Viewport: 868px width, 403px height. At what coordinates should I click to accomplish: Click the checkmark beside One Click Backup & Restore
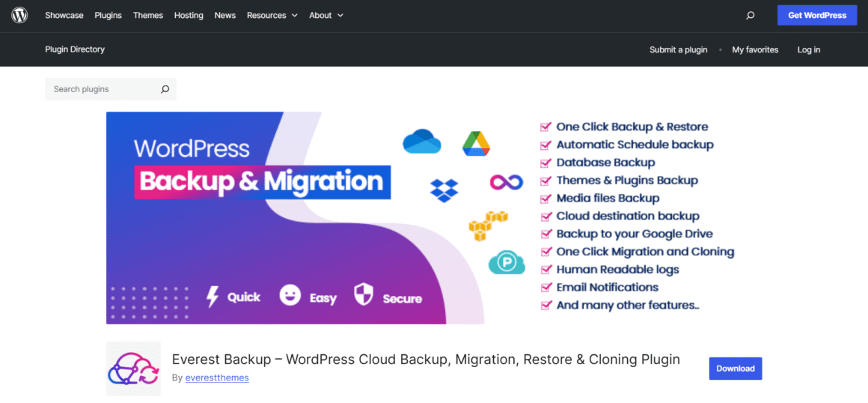click(545, 127)
